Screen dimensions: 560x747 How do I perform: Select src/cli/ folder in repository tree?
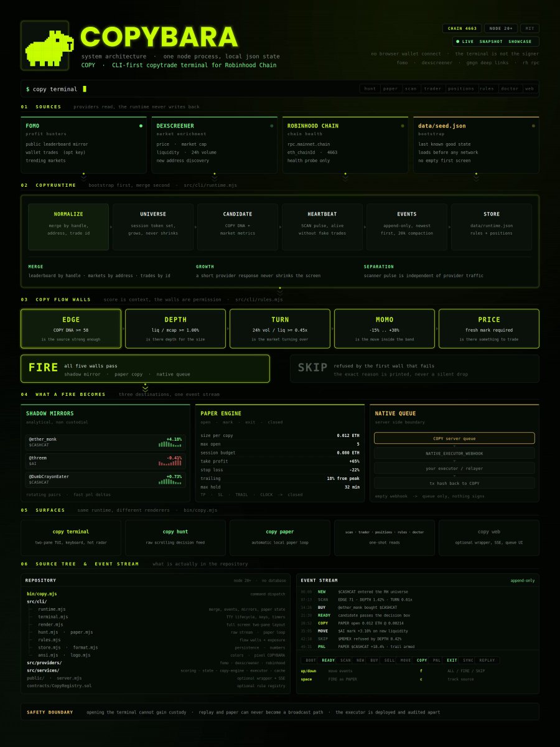click(38, 601)
